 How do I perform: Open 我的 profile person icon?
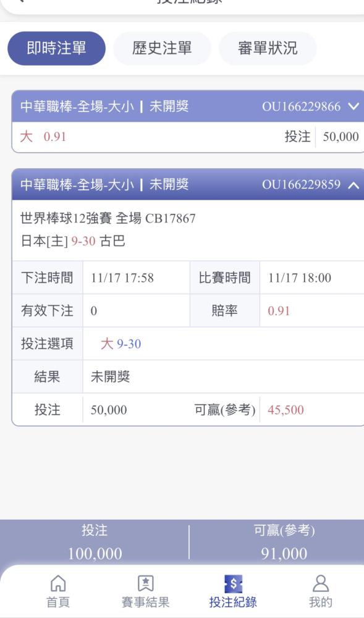click(320, 583)
